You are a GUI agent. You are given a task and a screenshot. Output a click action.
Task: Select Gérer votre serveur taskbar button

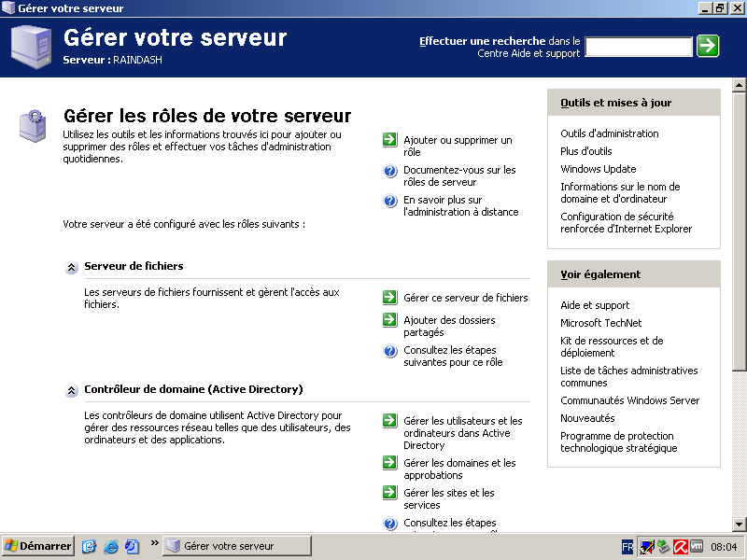pyautogui.click(x=237, y=546)
